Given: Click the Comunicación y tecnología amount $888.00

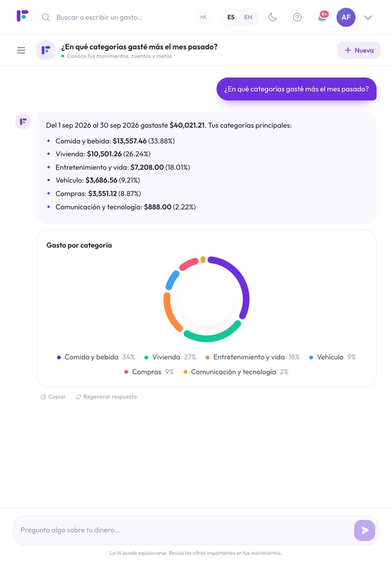Looking at the screenshot, I should coord(158,207).
